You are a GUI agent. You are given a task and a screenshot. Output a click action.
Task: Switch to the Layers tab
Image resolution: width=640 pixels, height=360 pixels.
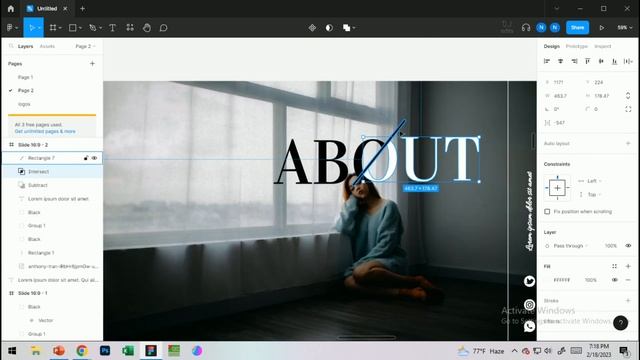coord(25,46)
